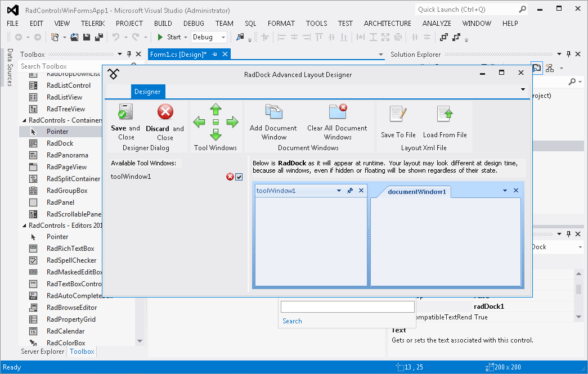The width and height of the screenshot is (588, 374).
Task: Select RadSplitContainer in the Toolbox
Action: (x=74, y=179)
